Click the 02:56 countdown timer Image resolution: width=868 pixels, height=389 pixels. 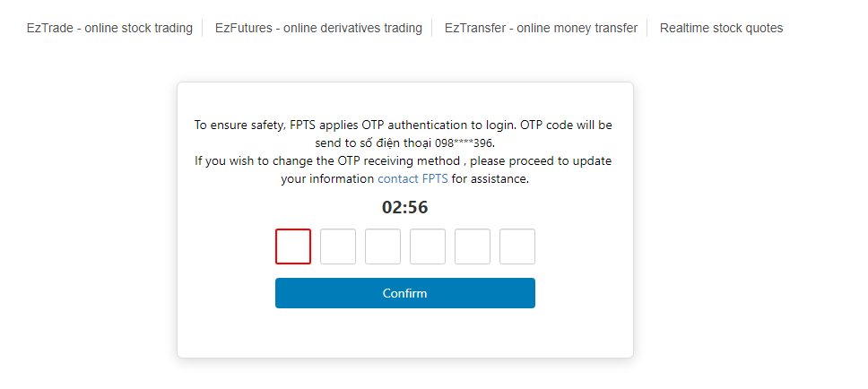(405, 208)
